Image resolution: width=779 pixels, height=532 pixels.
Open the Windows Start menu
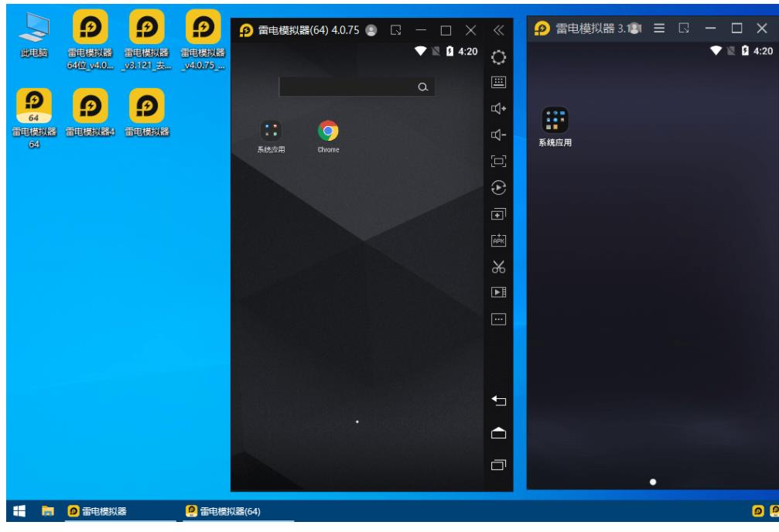pyautogui.click(x=19, y=511)
